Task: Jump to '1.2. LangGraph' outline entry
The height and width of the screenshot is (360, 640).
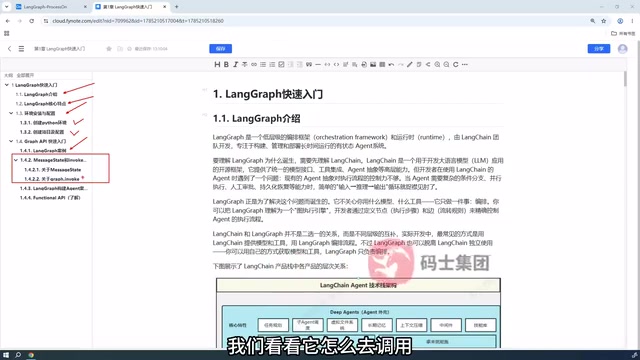Action: coord(41,104)
